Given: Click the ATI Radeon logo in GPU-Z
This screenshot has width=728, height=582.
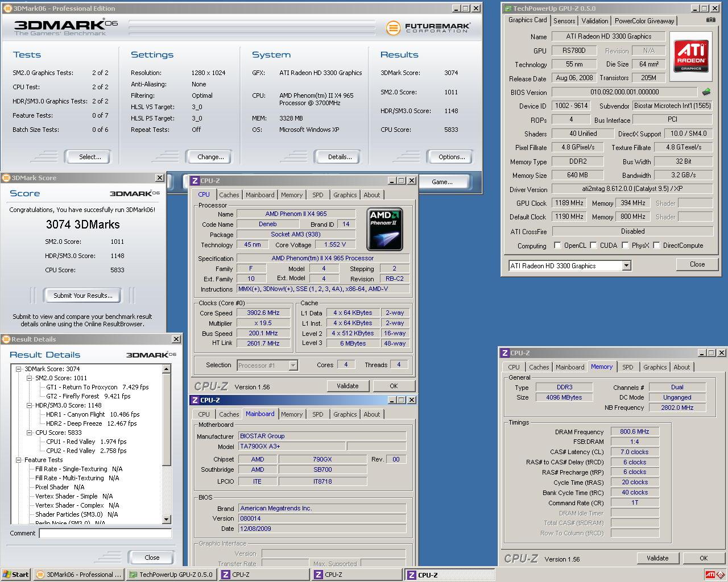Looking at the screenshot, I should tap(691, 56).
